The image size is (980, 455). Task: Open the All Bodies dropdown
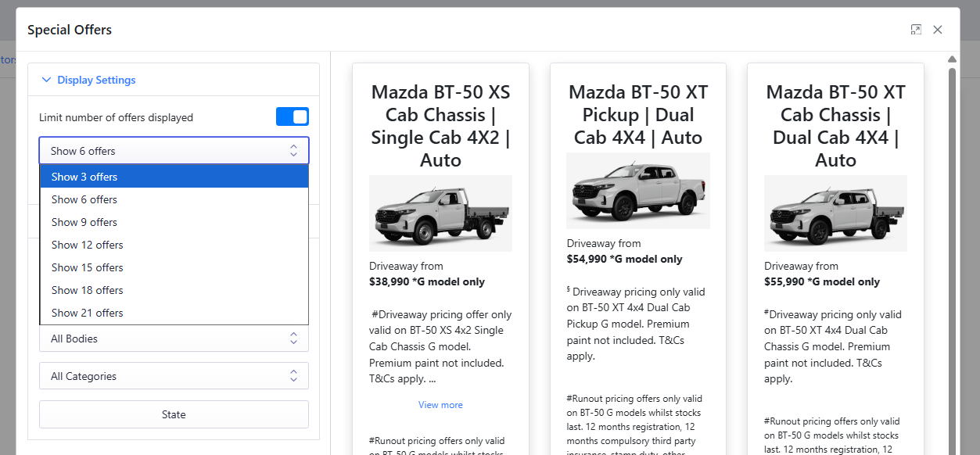pos(174,339)
